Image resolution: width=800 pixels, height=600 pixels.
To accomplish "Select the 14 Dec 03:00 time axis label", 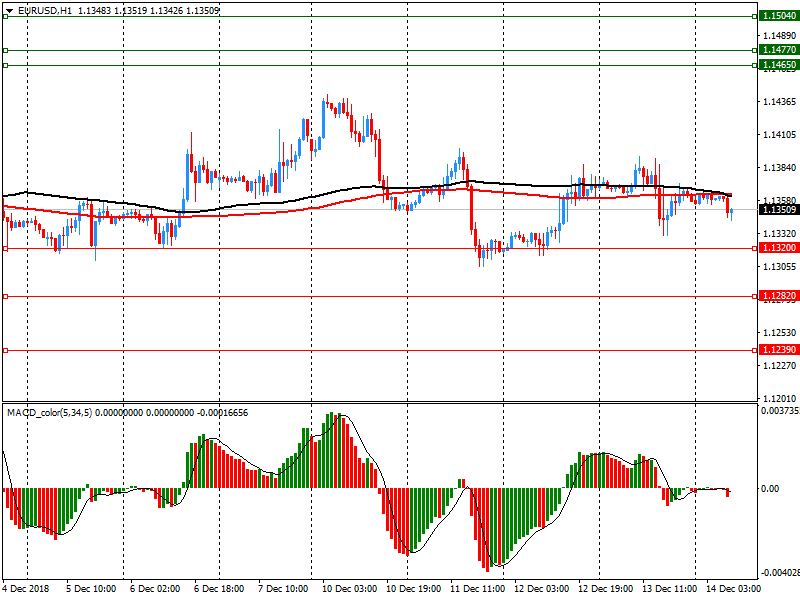I will pos(732,590).
